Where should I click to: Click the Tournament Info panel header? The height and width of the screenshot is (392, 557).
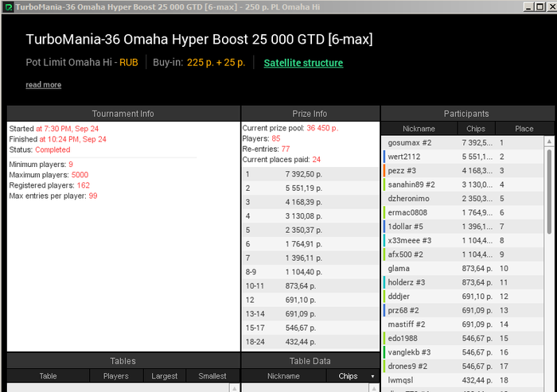click(123, 114)
